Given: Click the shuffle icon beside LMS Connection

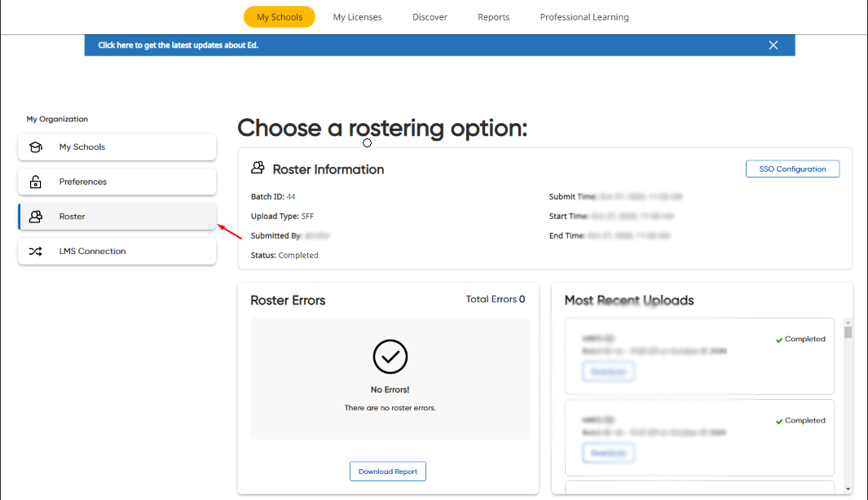Looking at the screenshot, I should (x=34, y=252).
